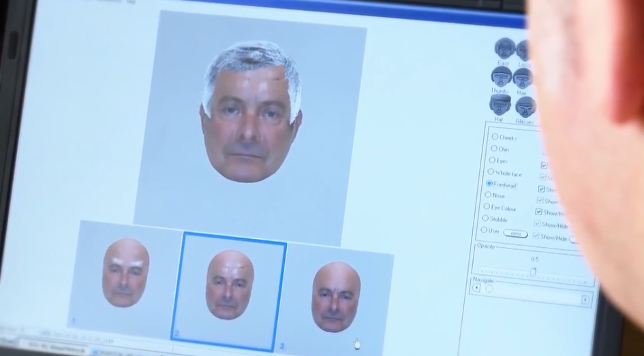
Task: Select the Hair face icon
Action: pos(523,78)
